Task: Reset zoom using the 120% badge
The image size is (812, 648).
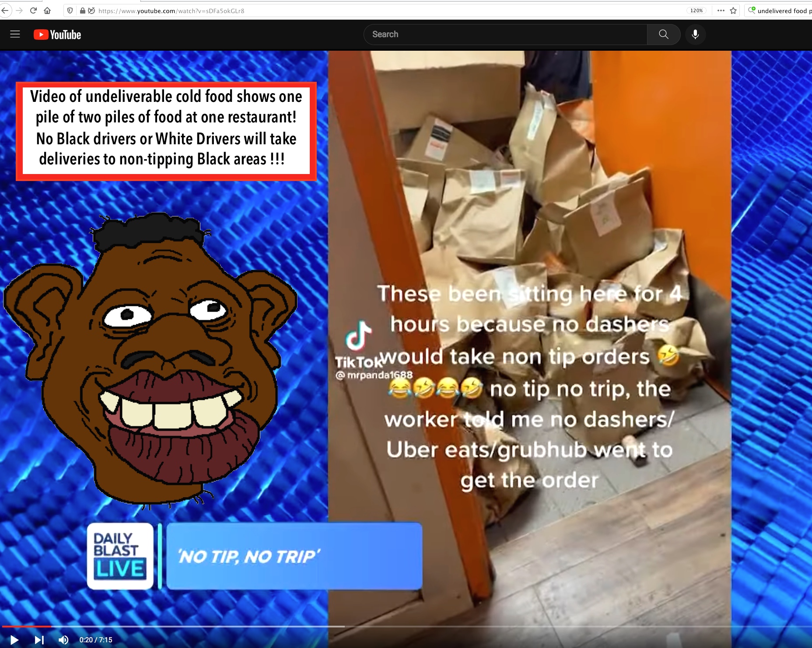Action: [696, 10]
